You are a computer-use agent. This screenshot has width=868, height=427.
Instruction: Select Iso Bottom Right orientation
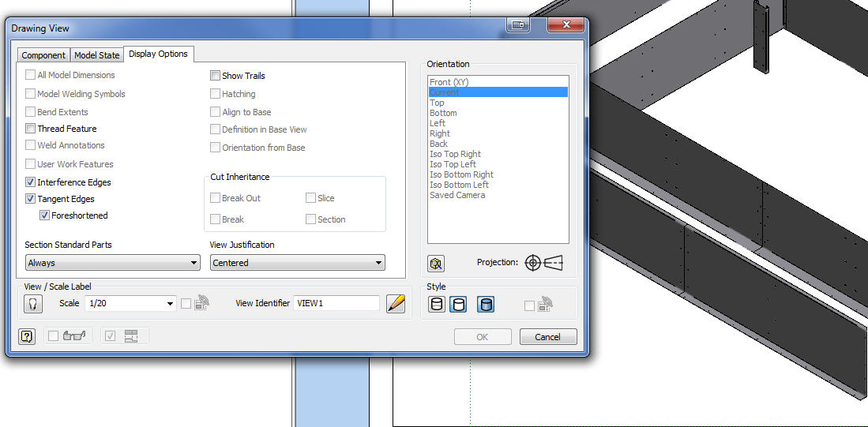498,174
